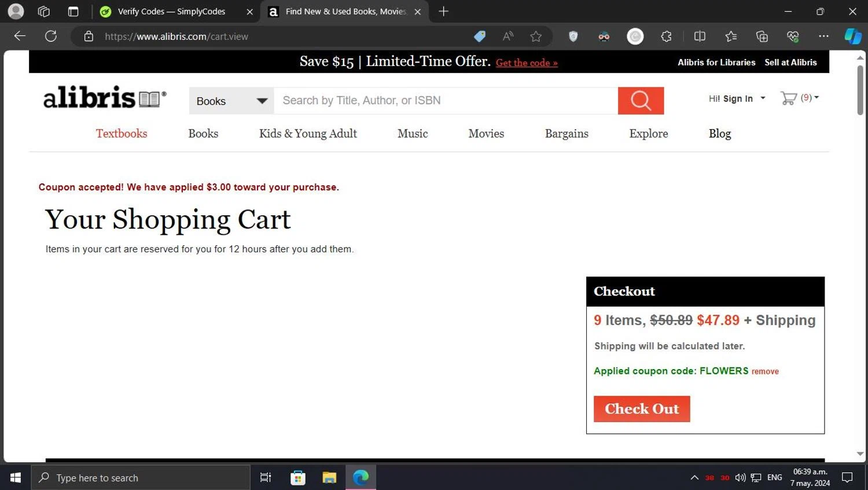Click the Edge icon in the taskbar
Screen dimensions: 868x490
[361, 478]
